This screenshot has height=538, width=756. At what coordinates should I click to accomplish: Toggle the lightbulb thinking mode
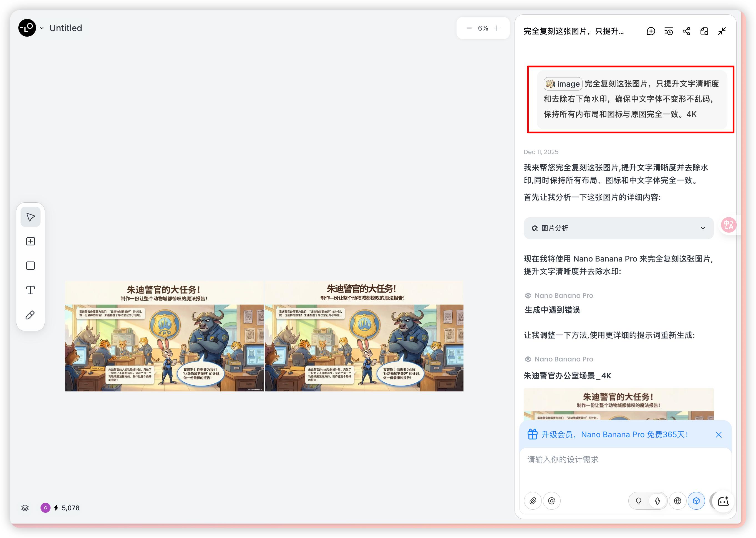(638, 501)
